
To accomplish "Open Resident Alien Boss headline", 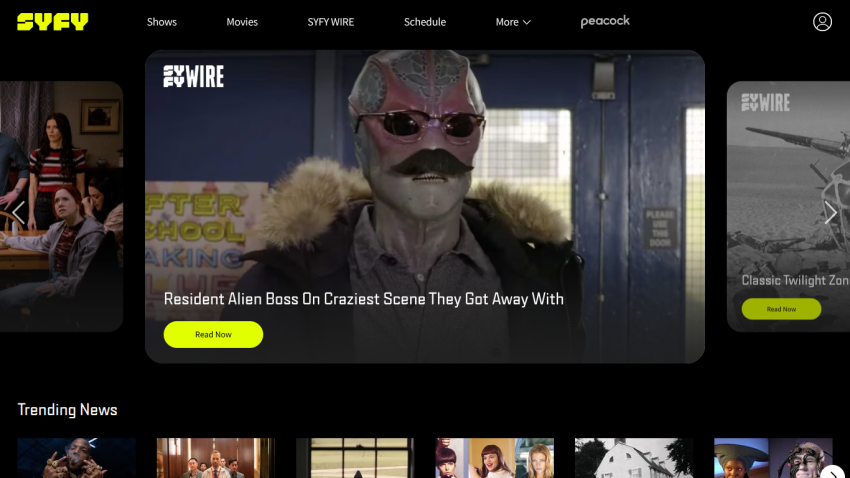I will pyautogui.click(x=363, y=299).
